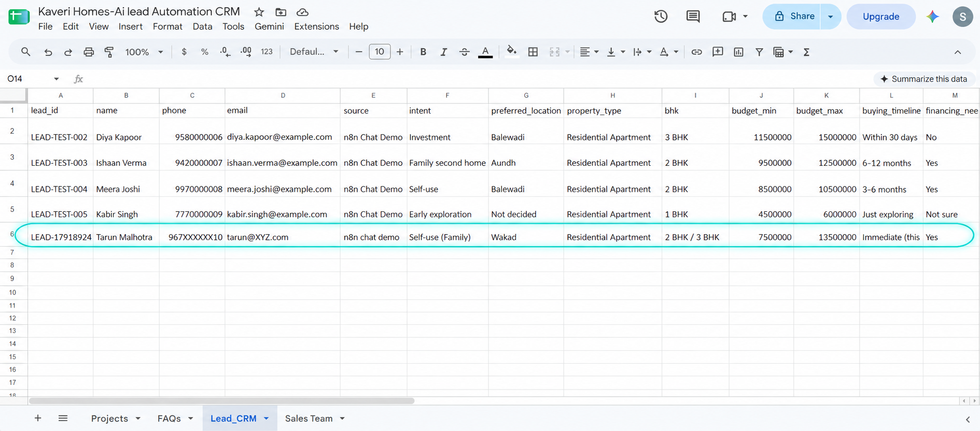Switch to the Projects sheet tab
This screenshot has width=980, height=431.
tap(109, 419)
